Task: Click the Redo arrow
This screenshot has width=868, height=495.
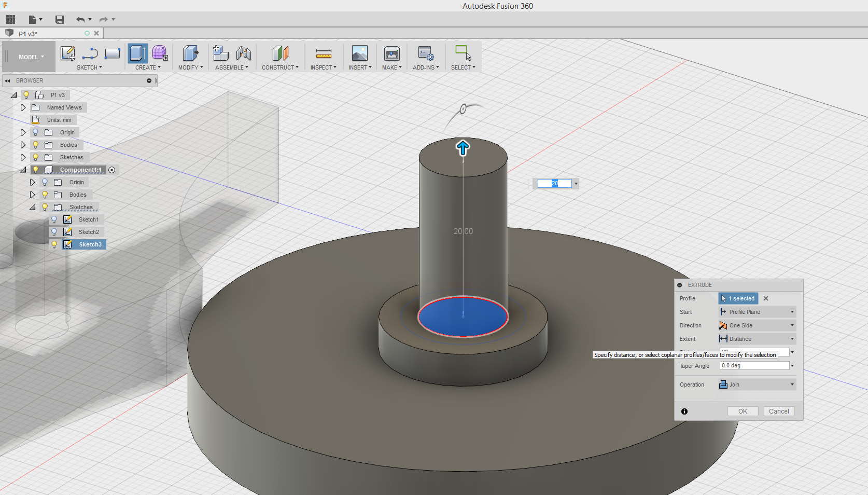Action: point(103,20)
